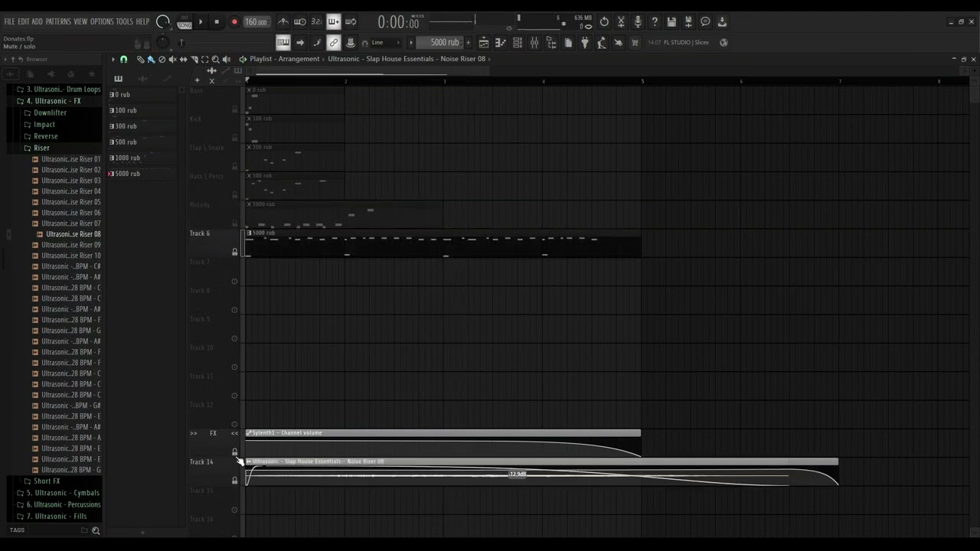
Task: Click the 160.000 tempo field
Action: (x=256, y=21)
